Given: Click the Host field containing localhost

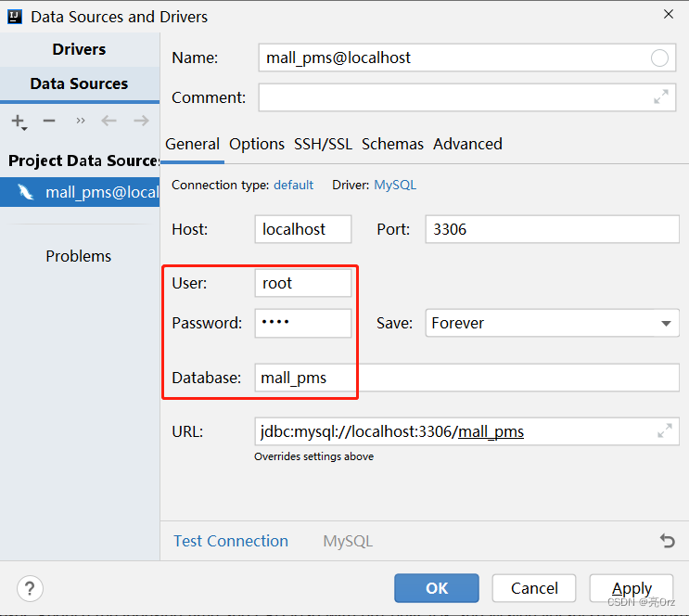Looking at the screenshot, I should (303, 229).
